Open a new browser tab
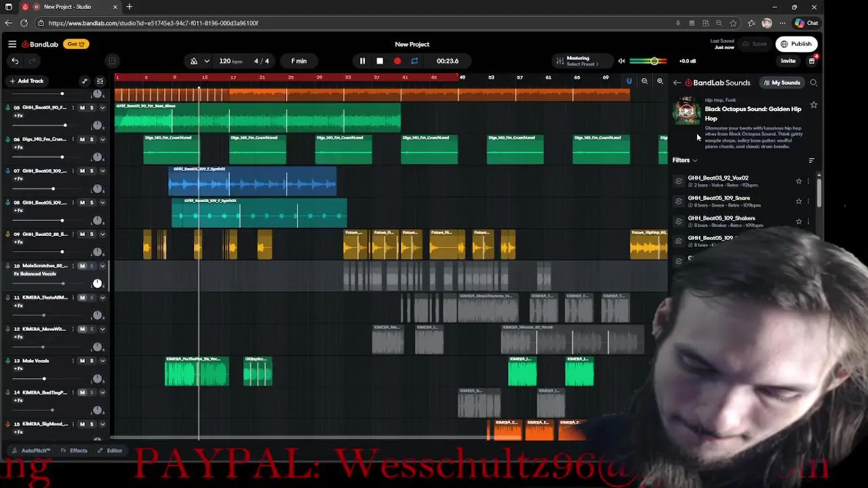The image size is (868, 488). (129, 7)
